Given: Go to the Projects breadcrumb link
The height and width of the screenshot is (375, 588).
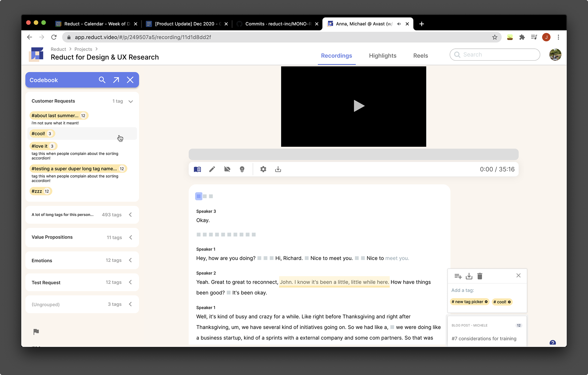Looking at the screenshot, I should 83,49.
